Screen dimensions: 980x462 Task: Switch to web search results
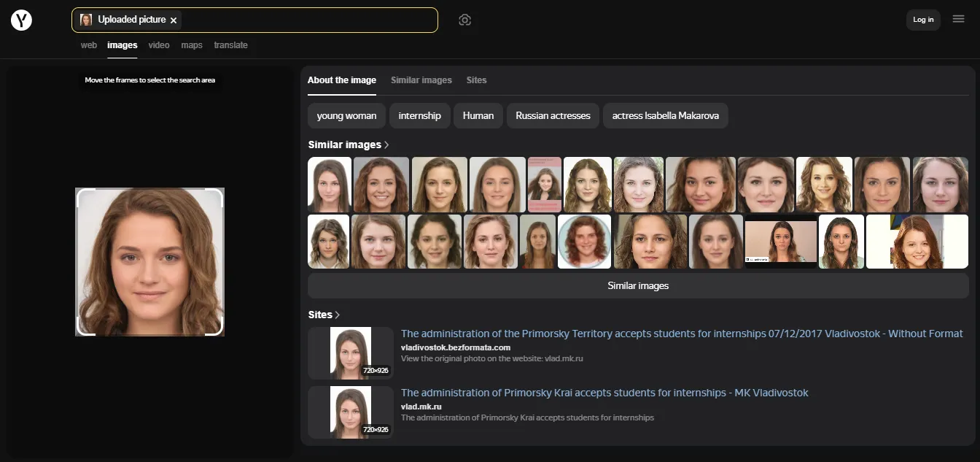(x=88, y=45)
